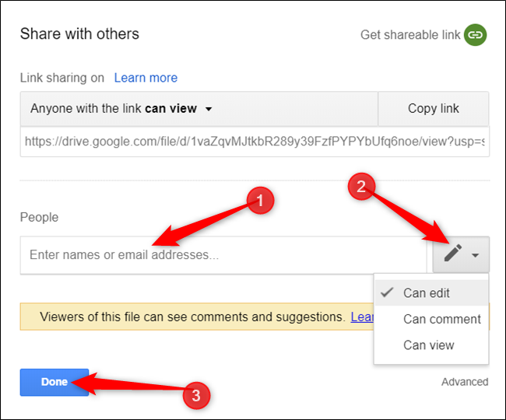The image size is (506, 420).
Task: Focus the names or email addresses field
Action: pyautogui.click(x=223, y=255)
